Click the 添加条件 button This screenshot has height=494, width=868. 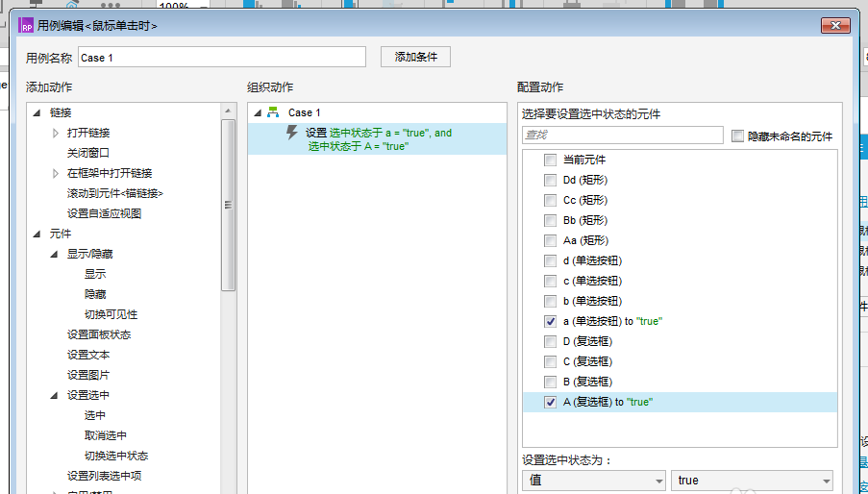(415, 58)
